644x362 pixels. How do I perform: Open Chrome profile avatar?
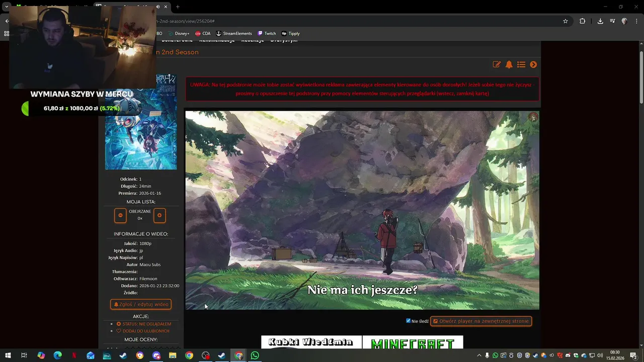pyautogui.click(x=624, y=21)
